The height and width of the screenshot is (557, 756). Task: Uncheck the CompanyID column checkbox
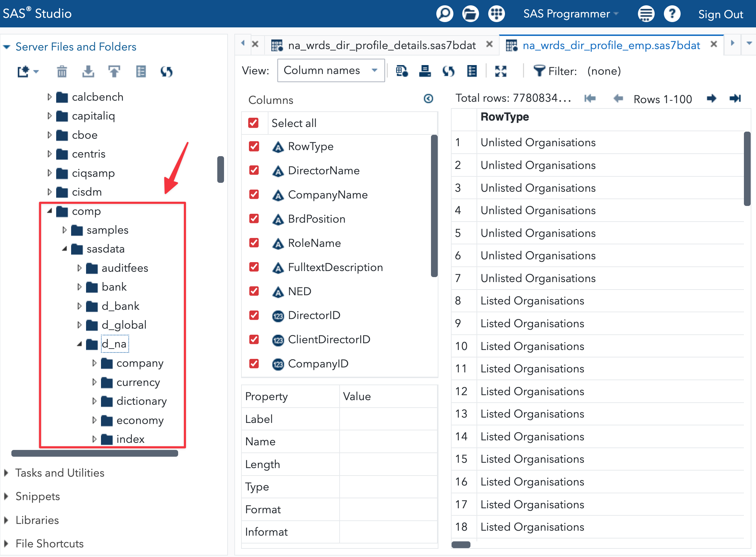pos(254,364)
